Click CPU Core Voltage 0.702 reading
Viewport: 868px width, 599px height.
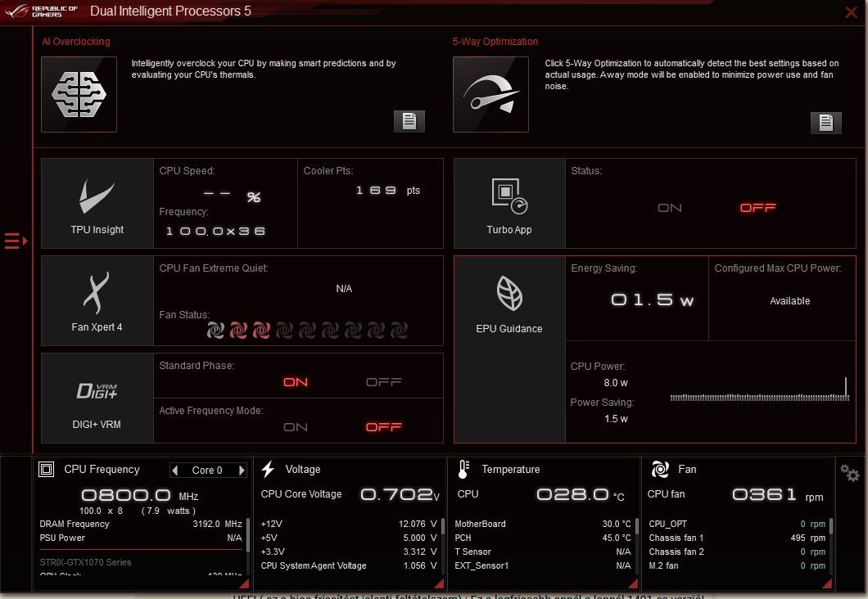click(400, 494)
